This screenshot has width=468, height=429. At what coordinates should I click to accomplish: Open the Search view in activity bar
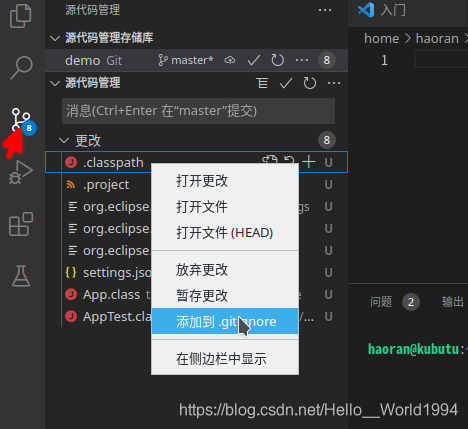coord(21,68)
